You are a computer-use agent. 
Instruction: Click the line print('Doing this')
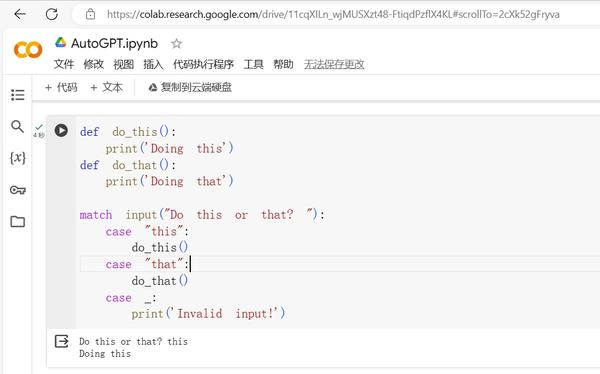coord(170,149)
